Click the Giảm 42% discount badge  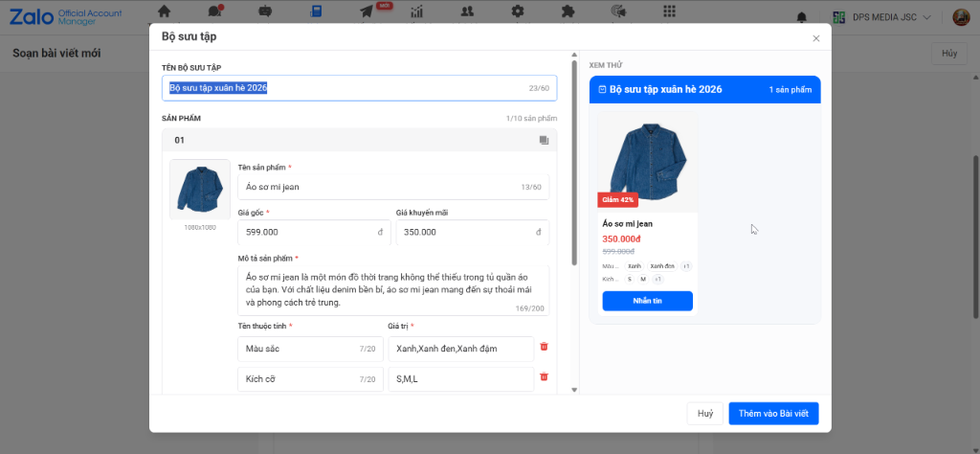point(617,200)
